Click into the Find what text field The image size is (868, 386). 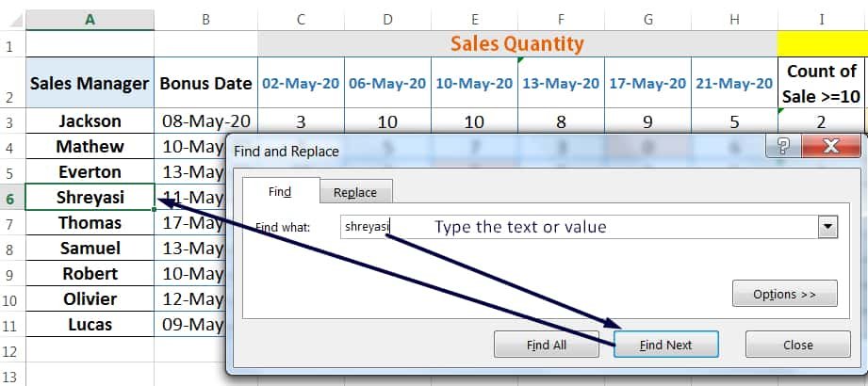point(579,227)
